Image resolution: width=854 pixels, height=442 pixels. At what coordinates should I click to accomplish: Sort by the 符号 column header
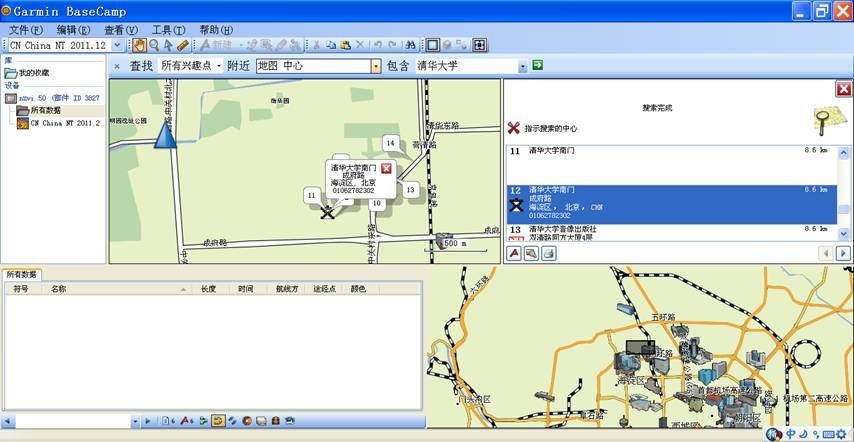pyautogui.click(x=21, y=289)
